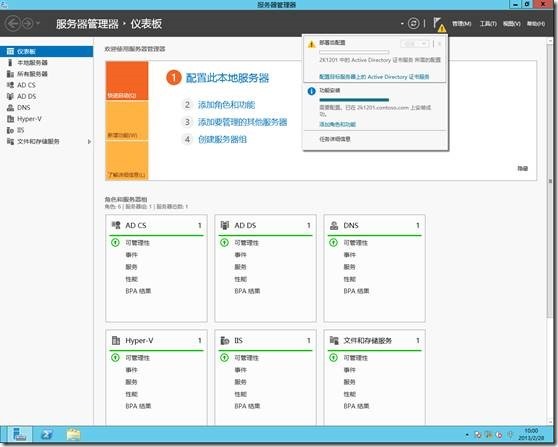Open 可管理性 in the 文件和存储服务 tile
The height and width of the screenshot is (447, 558).
click(356, 358)
